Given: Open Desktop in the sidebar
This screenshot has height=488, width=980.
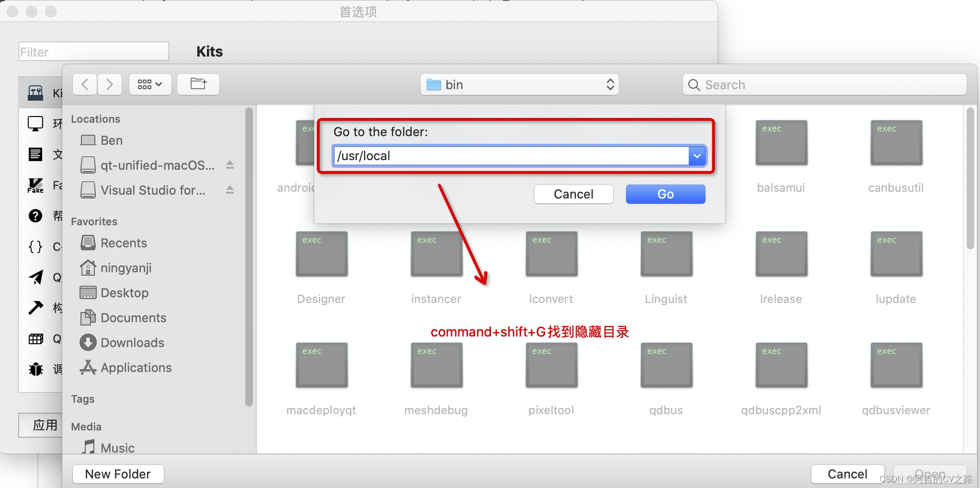Looking at the screenshot, I should pyautogui.click(x=114, y=293).
